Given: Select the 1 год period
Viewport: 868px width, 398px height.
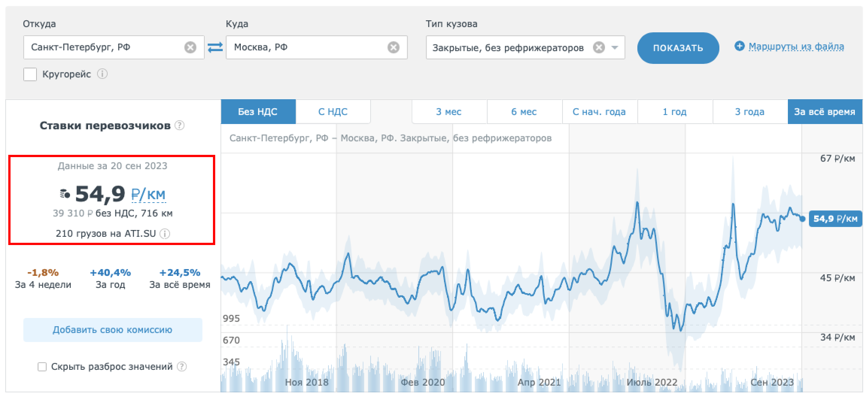Looking at the screenshot, I should coord(675,112).
